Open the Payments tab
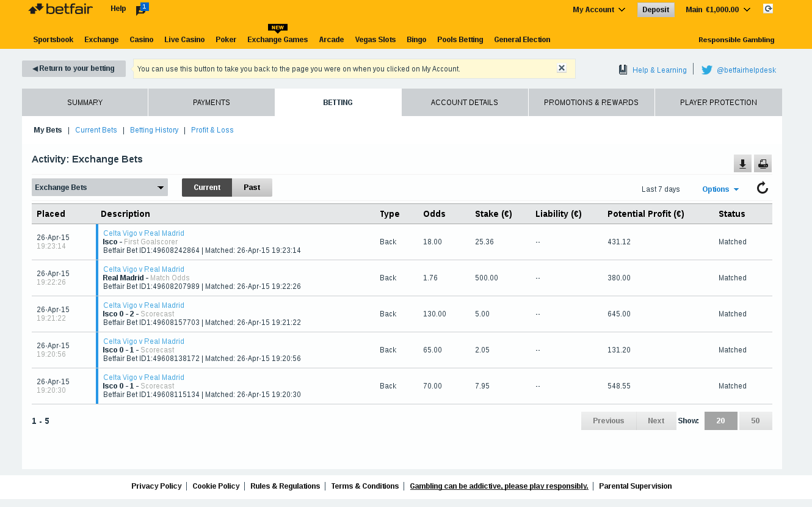The height and width of the screenshot is (507, 812). click(x=211, y=103)
